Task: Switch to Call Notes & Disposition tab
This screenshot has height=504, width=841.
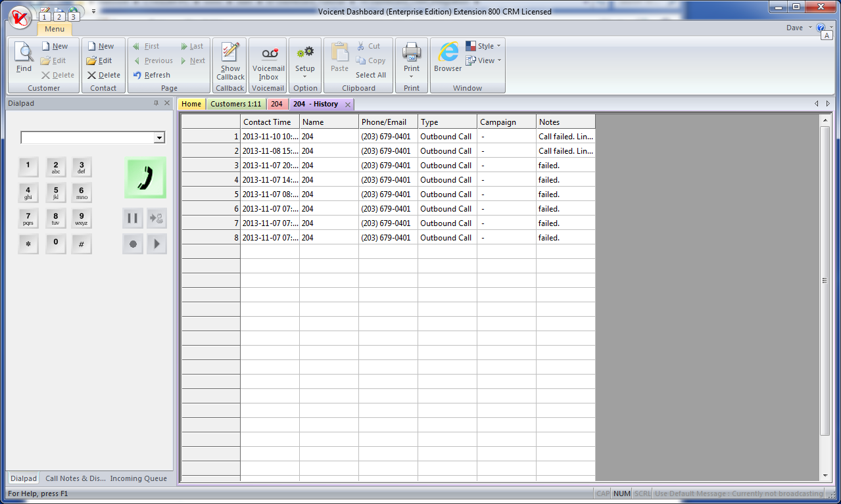Action: point(75,478)
